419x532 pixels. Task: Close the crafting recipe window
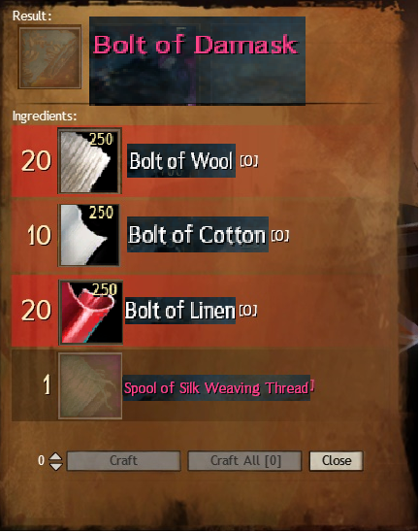tap(337, 461)
